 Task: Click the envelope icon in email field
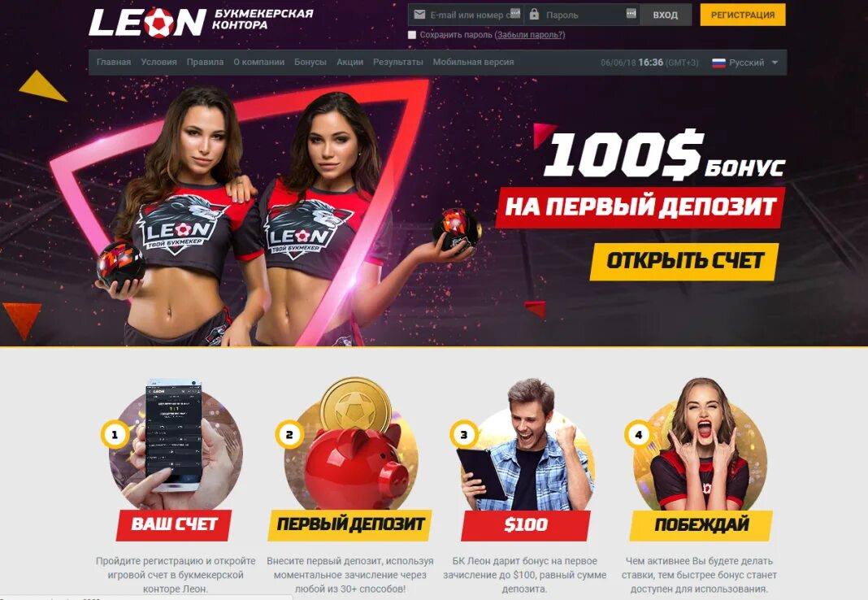coord(419,15)
